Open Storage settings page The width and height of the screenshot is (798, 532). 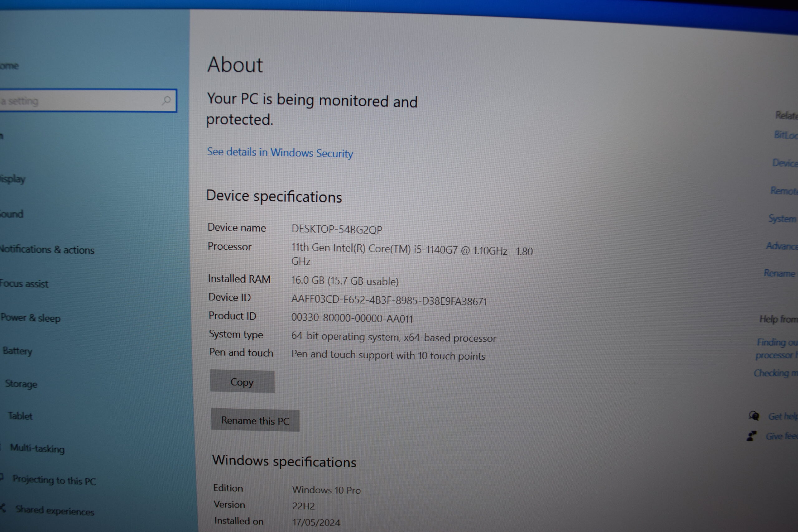[22, 384]
